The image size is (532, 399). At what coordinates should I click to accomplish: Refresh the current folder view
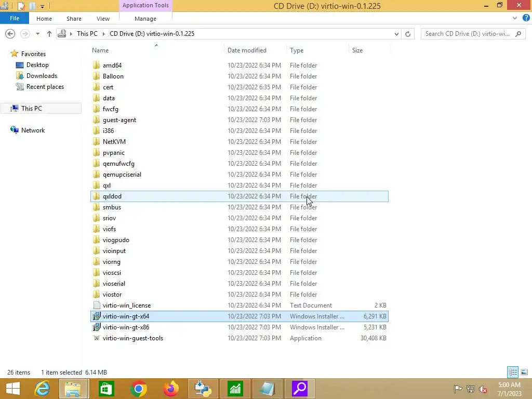coord(408,34)
